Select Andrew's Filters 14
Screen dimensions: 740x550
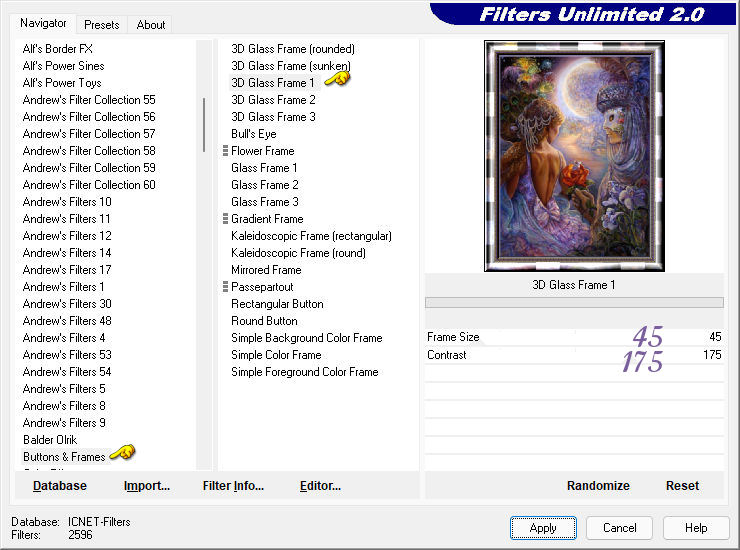pos(67,253)
